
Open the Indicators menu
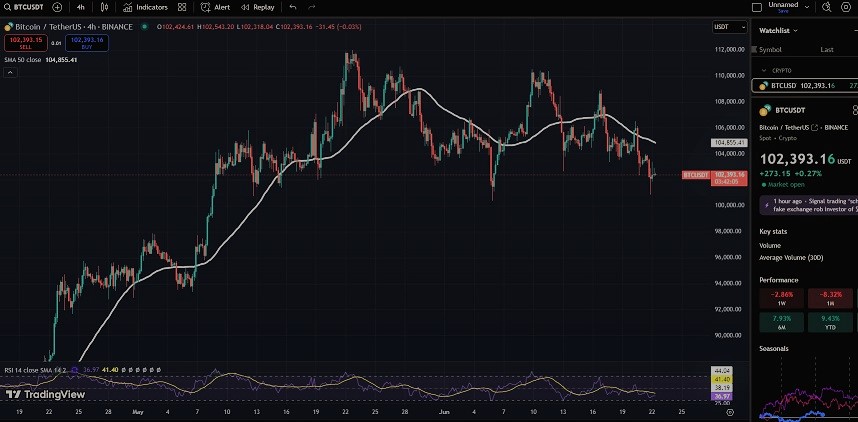point(145,7)
